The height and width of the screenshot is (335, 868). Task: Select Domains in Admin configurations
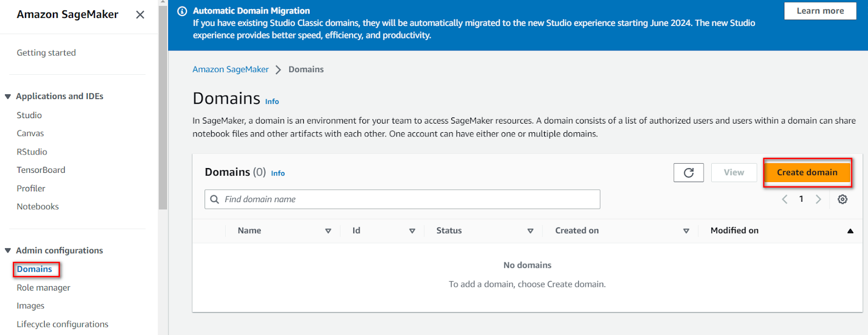click(35, 269)
